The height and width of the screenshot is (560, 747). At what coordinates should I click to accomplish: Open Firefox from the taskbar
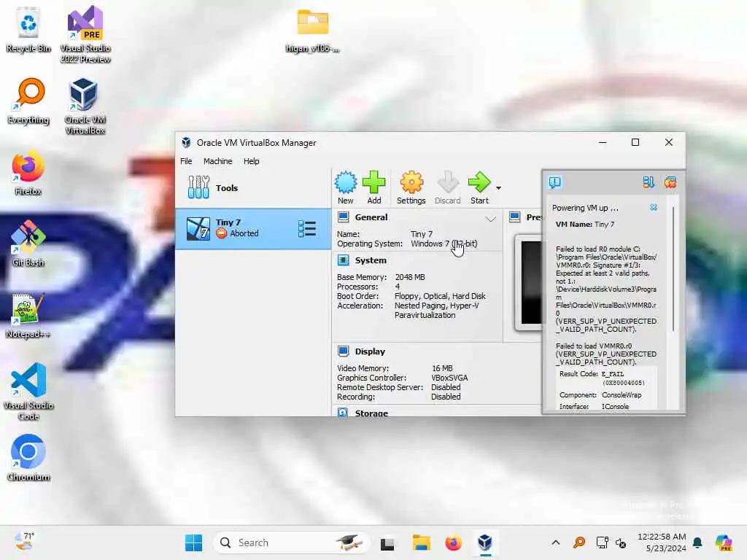tap(453, 542)
